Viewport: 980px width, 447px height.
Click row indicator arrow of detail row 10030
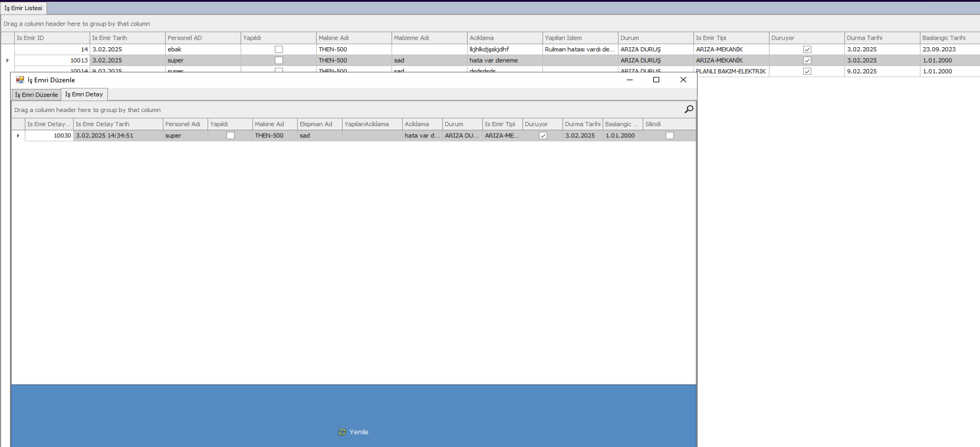point(18,136)
